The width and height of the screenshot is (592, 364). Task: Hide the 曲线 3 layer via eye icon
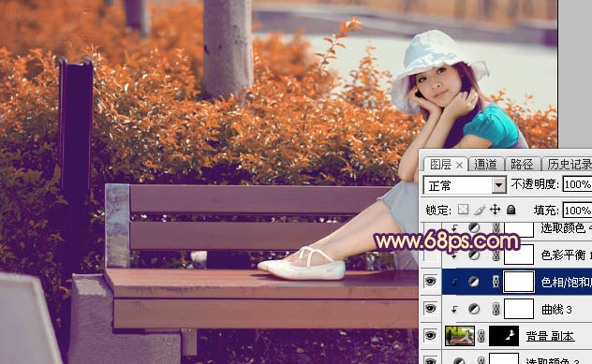coord(430,309)
